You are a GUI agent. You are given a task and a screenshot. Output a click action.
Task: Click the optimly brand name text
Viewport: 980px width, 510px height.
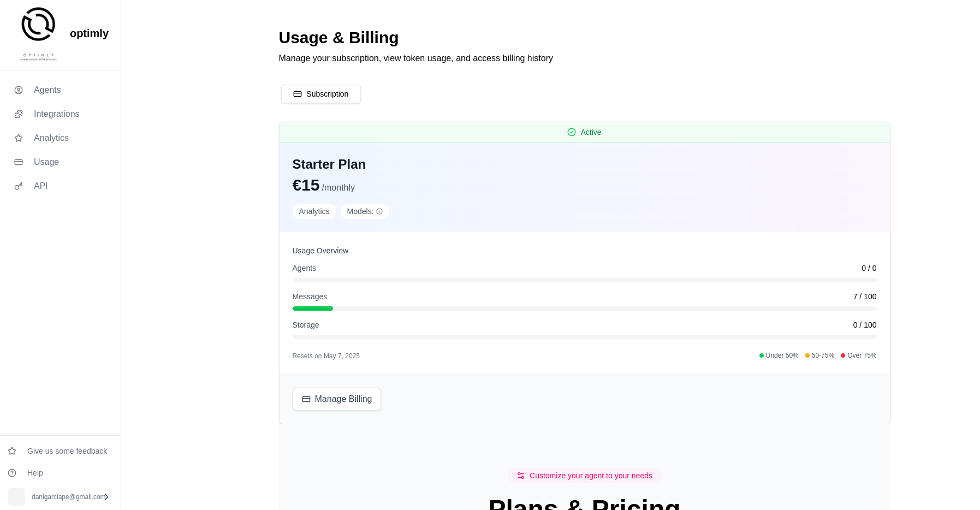[89, 33]
